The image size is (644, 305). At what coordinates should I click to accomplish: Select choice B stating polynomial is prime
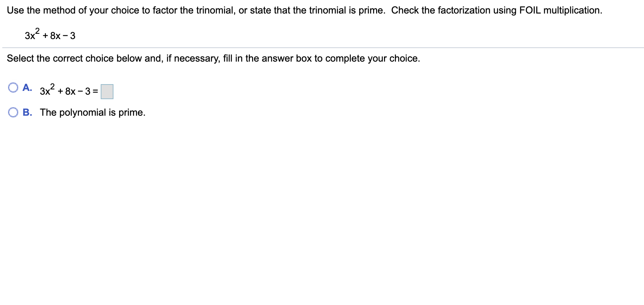click(x=14, y=111)
